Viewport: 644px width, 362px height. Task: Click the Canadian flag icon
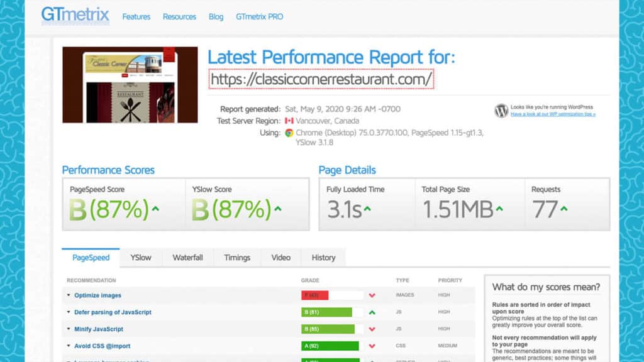[x=289, y=121]
